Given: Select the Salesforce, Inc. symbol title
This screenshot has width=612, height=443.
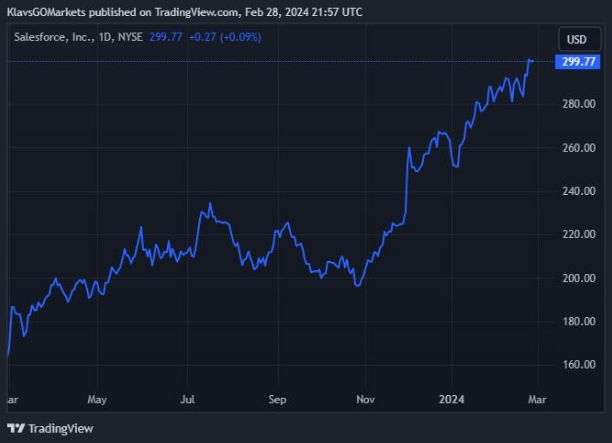Looking at the screenshot, I should coord(48,40).
